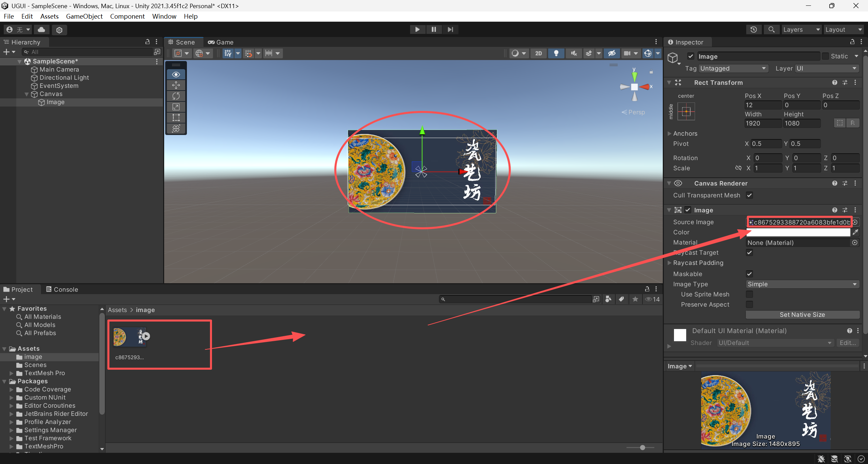Viewport: 868px width, 464px height.
Task: Click the Color eyedropper icon
Action: tap(855, 232)
